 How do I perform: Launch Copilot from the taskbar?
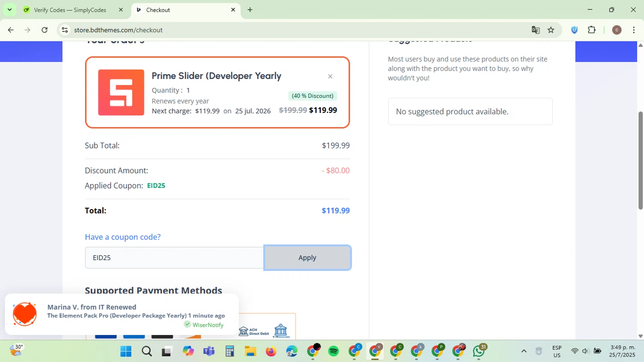pos(188,352)
